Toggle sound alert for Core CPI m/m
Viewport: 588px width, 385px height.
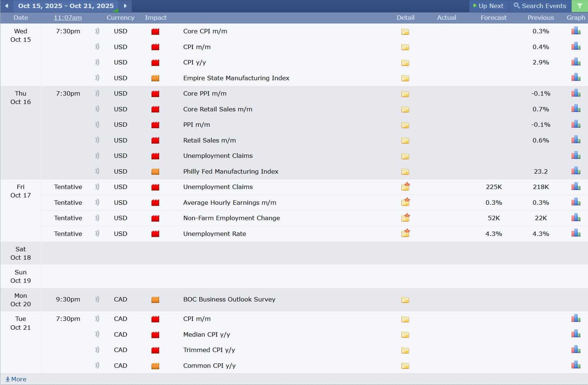97,31
